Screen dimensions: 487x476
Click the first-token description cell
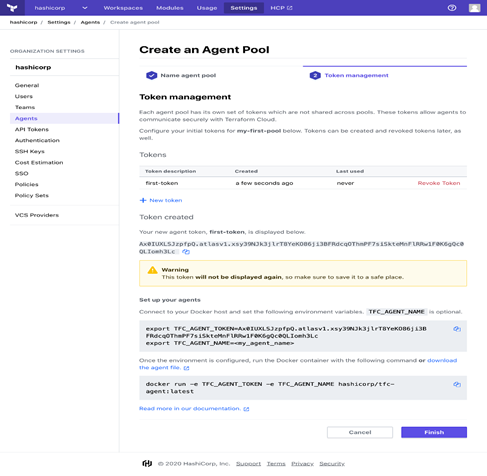click(162, 183)
